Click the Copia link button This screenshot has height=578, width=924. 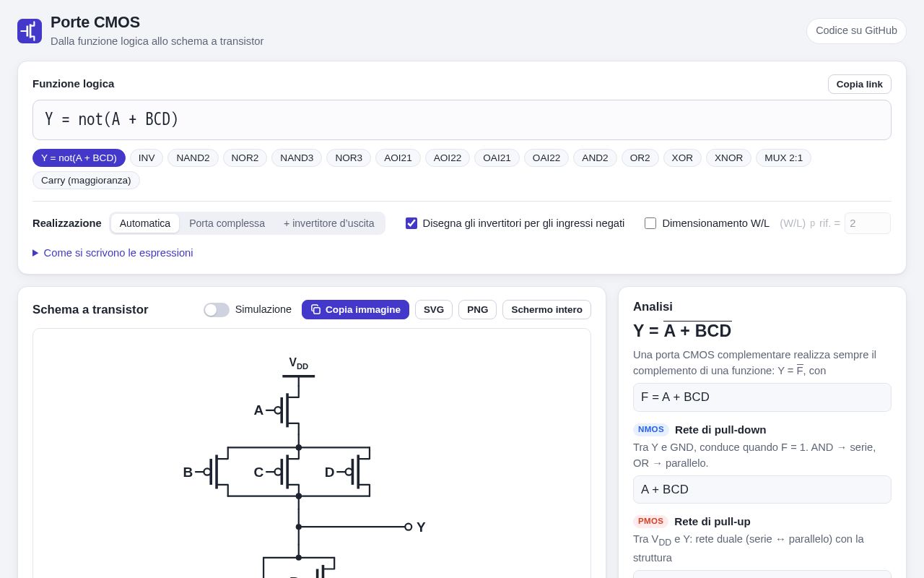point(859,85)
